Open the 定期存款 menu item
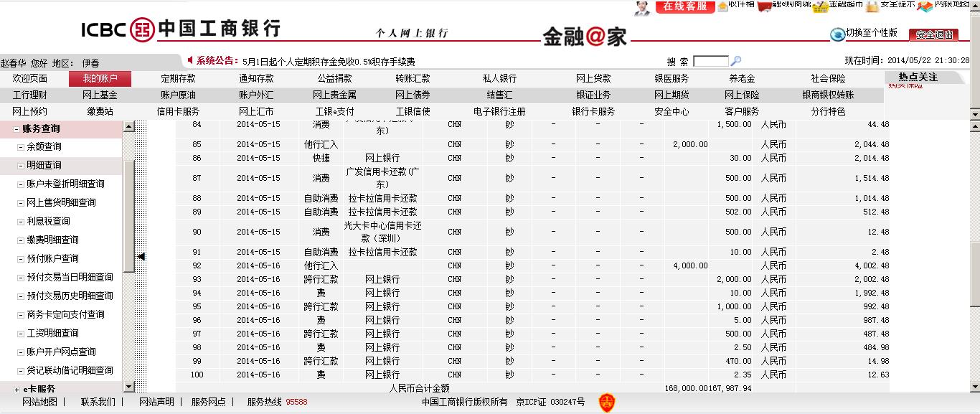The width and height of the screenshot is (980, 414). (x=178, y=79)
